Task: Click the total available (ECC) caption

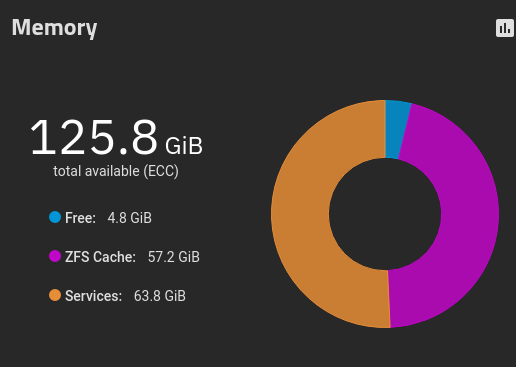Action: pos(116,171)
